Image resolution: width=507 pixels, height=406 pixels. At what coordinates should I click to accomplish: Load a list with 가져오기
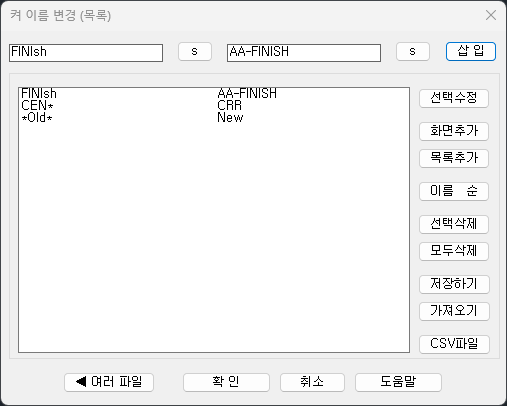pyautogui.click(x=454, y=311)
